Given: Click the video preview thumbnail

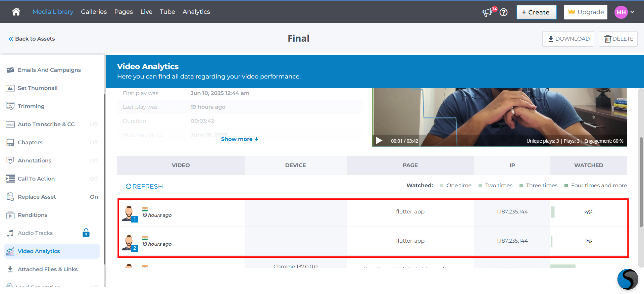Looking at the screenshot, I should [499, 117].
